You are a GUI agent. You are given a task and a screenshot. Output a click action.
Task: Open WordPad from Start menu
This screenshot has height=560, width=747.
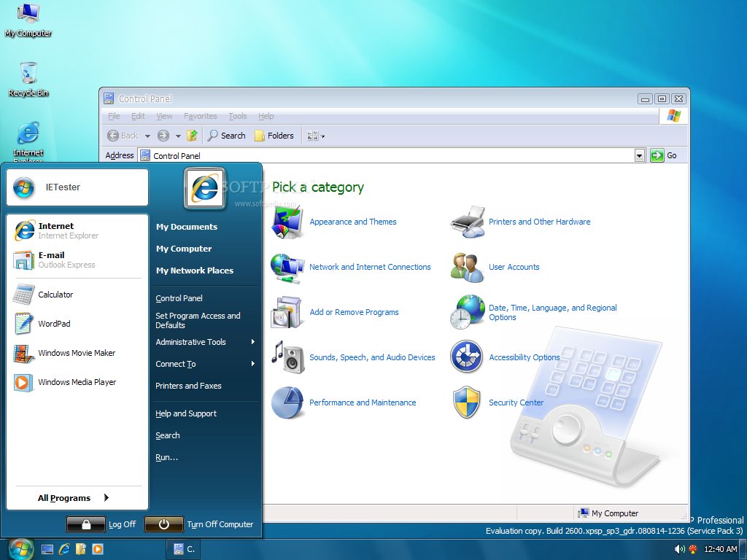[x=77, y=324]
